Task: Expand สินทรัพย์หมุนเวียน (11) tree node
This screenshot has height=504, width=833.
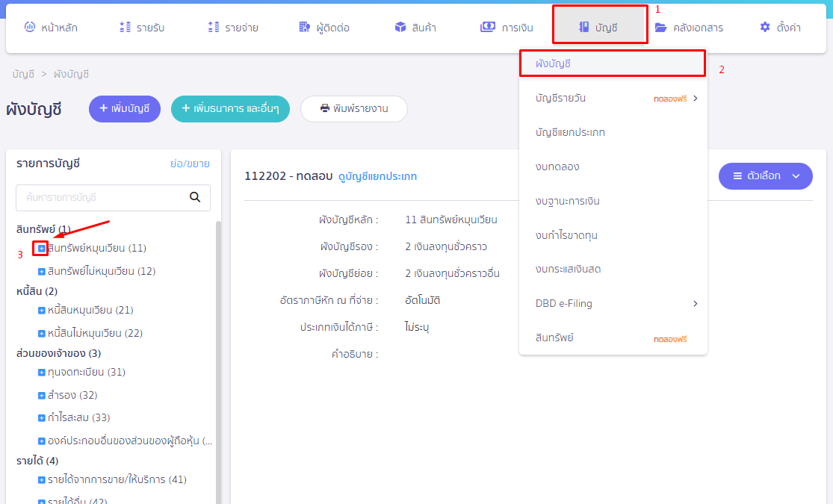Action: pos(42,248)
